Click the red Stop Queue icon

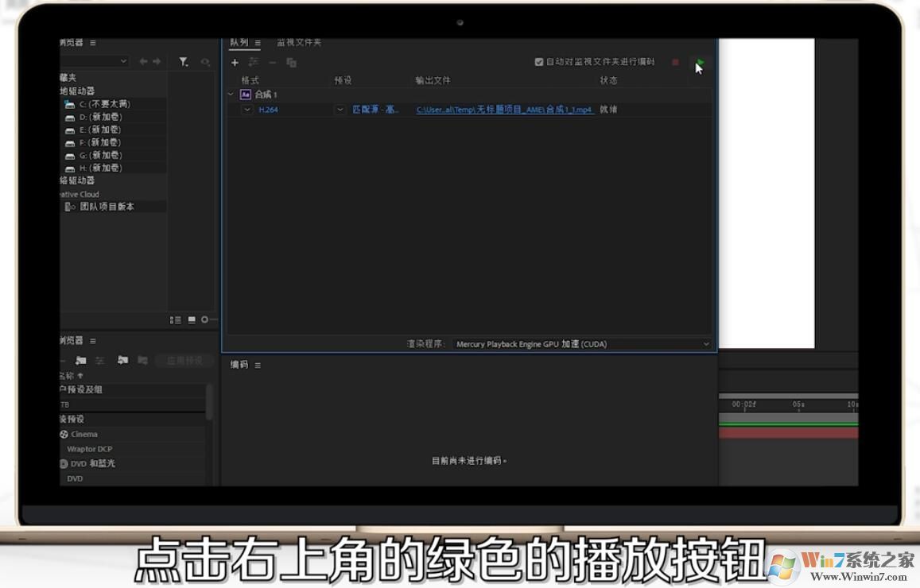675,62
